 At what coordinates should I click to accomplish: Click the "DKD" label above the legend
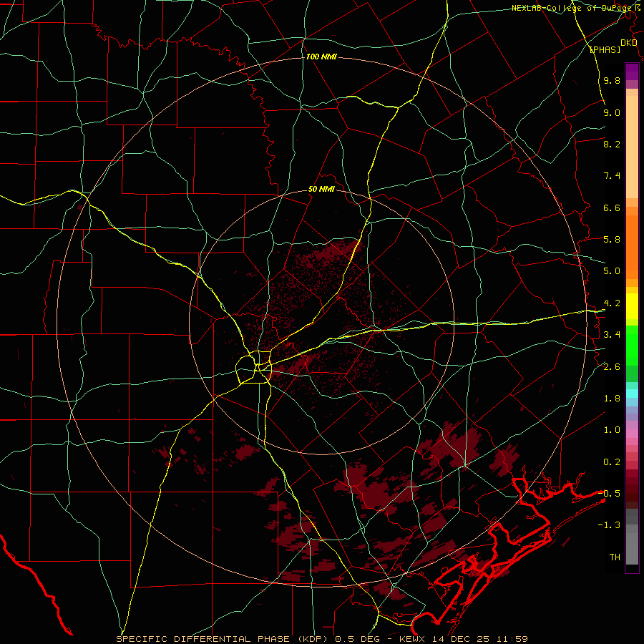(629, 43)
